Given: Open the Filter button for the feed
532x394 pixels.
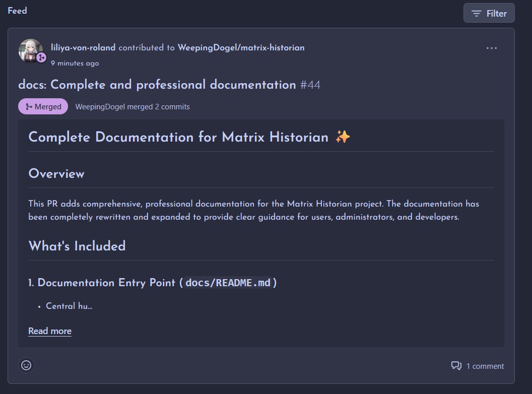Looking at the screenshot, I should 489,14.
